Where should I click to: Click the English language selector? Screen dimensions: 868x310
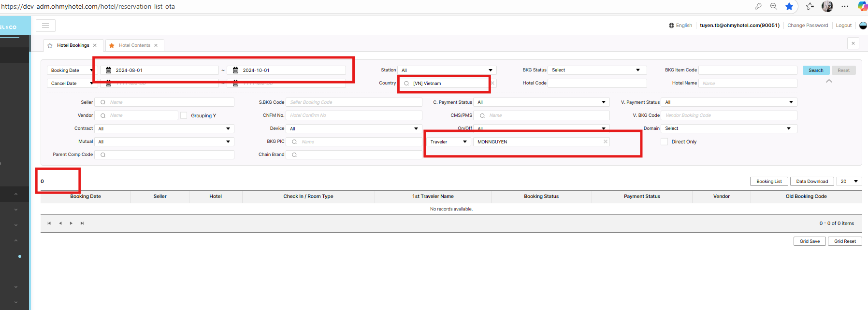(x=680, y=26)
